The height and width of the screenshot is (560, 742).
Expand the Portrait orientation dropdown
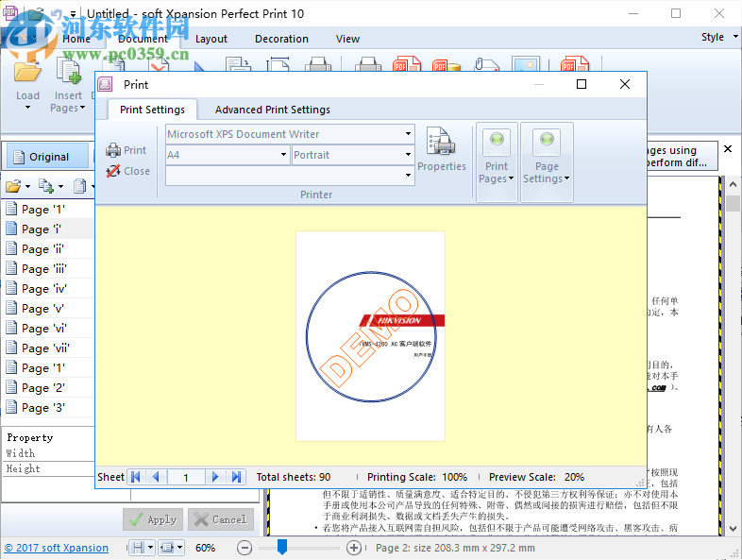pos(408,155)
